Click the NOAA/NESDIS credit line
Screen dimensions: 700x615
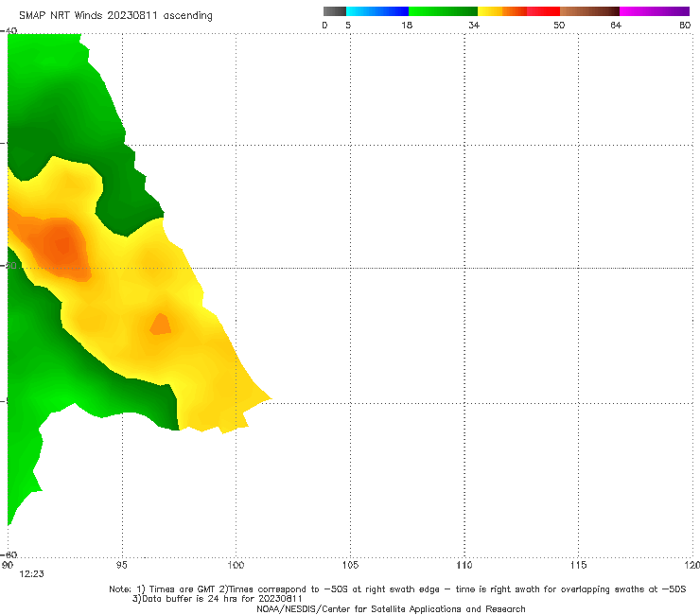(x=391, y=609)
